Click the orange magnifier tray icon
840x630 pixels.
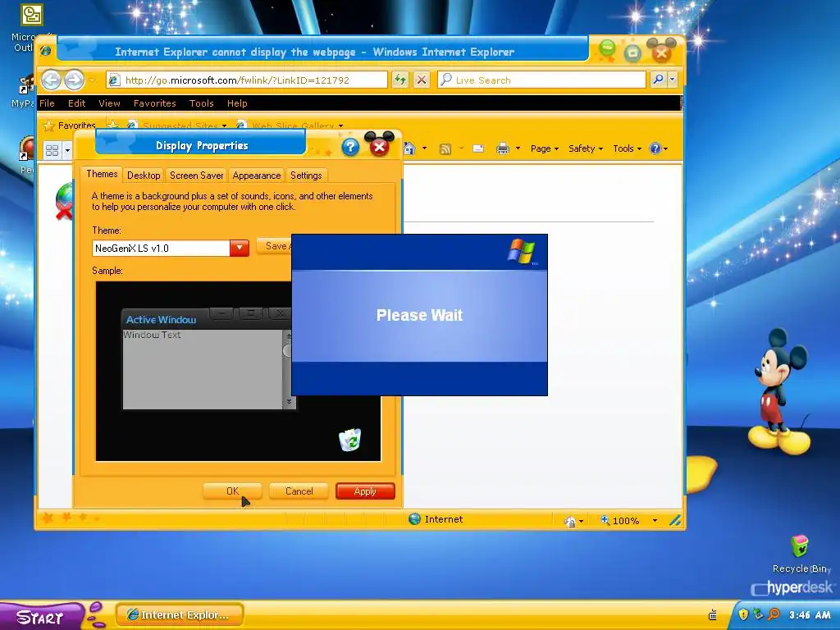774,614
